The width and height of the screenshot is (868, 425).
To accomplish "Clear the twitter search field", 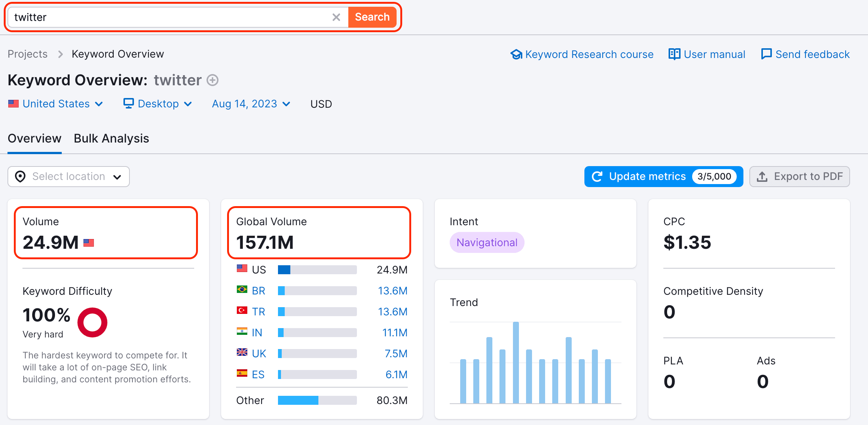I will 336,17.
